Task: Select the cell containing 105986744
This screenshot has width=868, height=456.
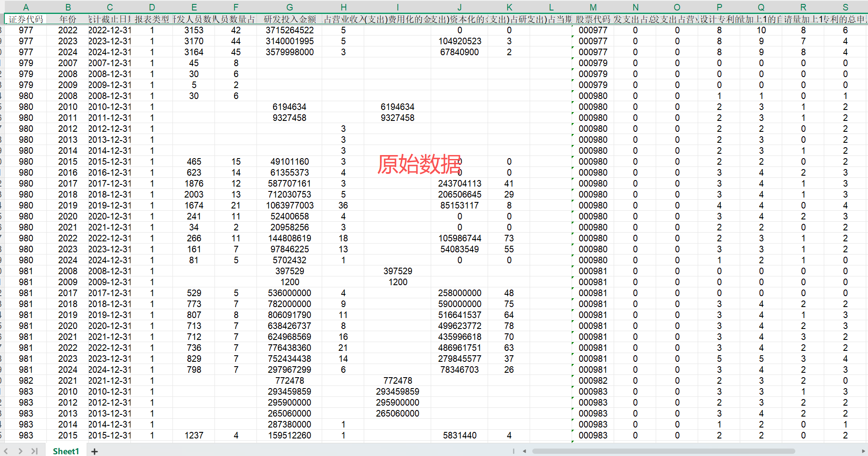Action: 460,238
